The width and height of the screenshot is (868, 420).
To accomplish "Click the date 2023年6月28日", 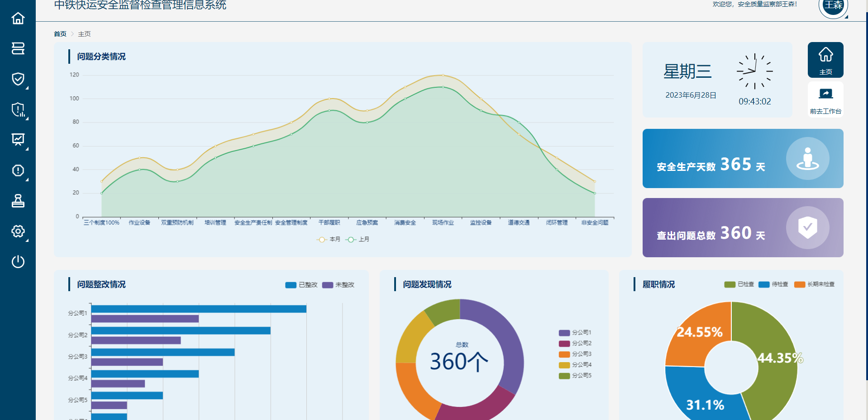I will click(x=691, y=95).
